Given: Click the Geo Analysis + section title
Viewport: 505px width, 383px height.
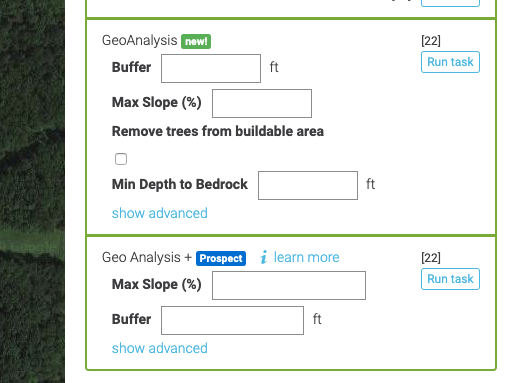Looking at the screenshot, I should point(147,257).
